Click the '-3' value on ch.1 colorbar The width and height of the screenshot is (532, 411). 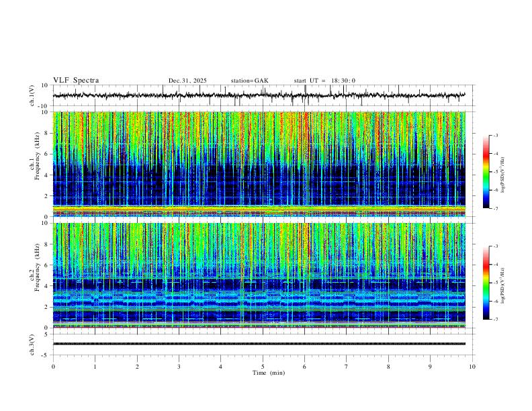(495, 135)
